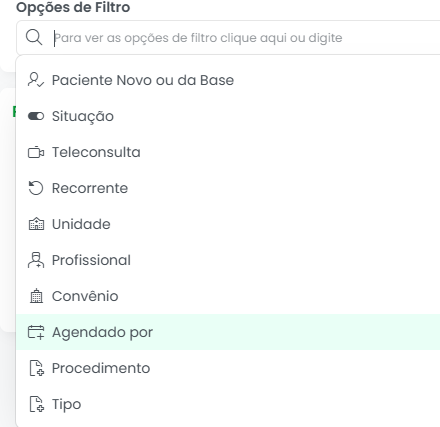Click the document plus icon beside Procedimento

tap(36, 368)
